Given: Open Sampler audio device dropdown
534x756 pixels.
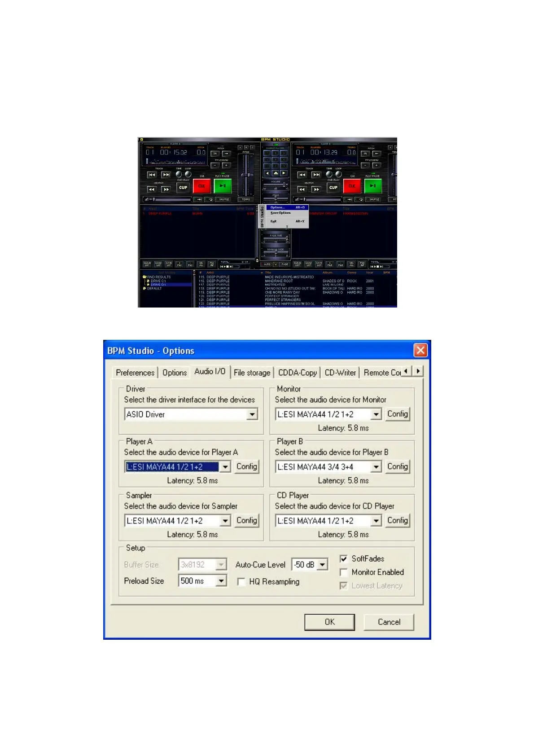Looking at the screenshot, I should tap(225, 521).
